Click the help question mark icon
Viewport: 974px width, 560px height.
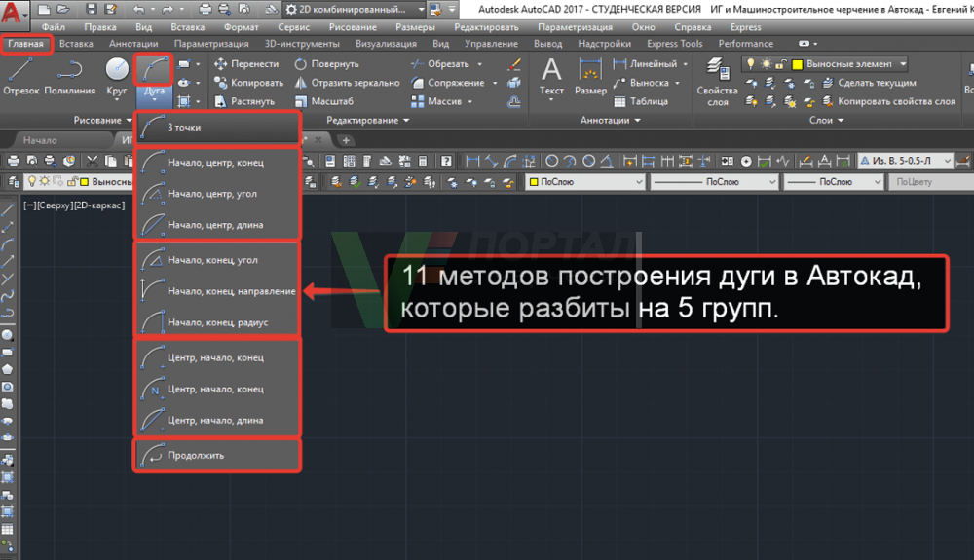[446, 161]
